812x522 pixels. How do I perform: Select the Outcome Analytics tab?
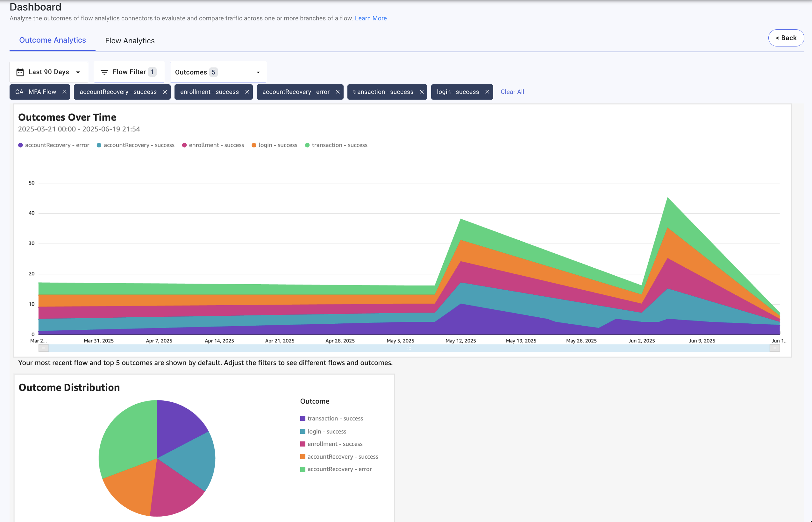53,40
